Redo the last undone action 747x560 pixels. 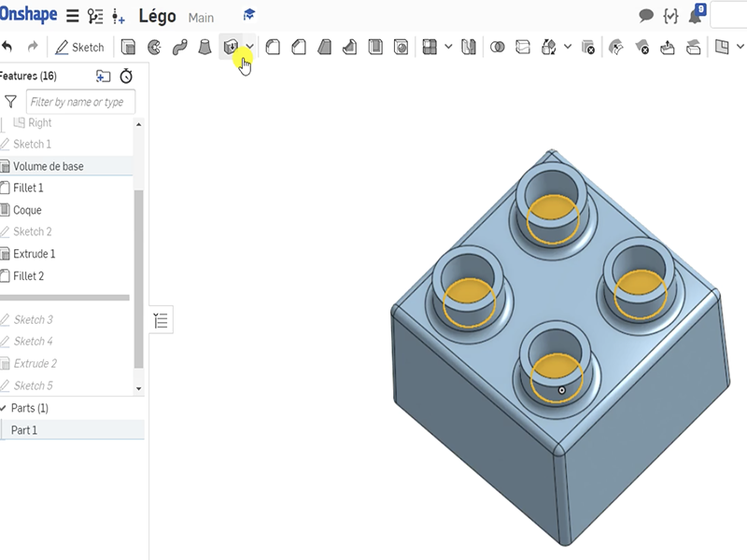(33, 48)
